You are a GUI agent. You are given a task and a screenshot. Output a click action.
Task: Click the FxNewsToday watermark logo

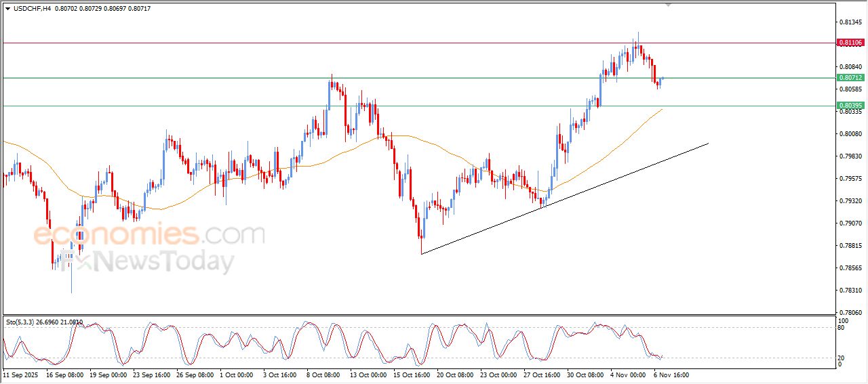149,261
